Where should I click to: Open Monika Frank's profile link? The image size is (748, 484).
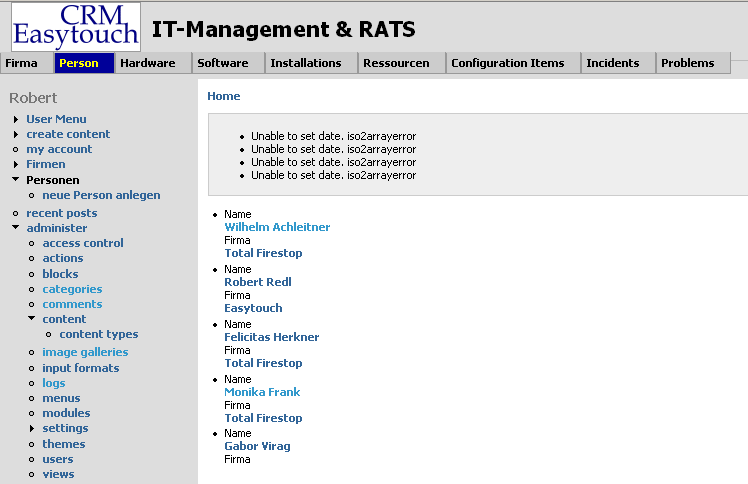pyautogui.click(x=262, y=392)
